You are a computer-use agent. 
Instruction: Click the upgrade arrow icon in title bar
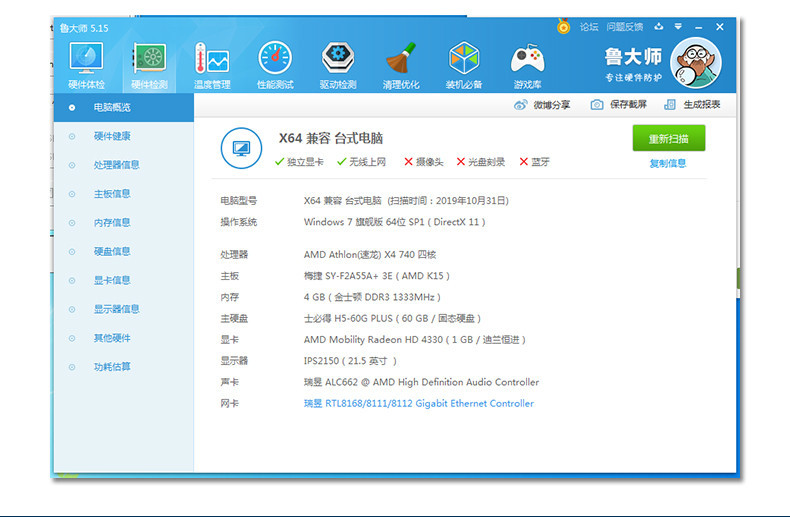(x=659, y=27)
